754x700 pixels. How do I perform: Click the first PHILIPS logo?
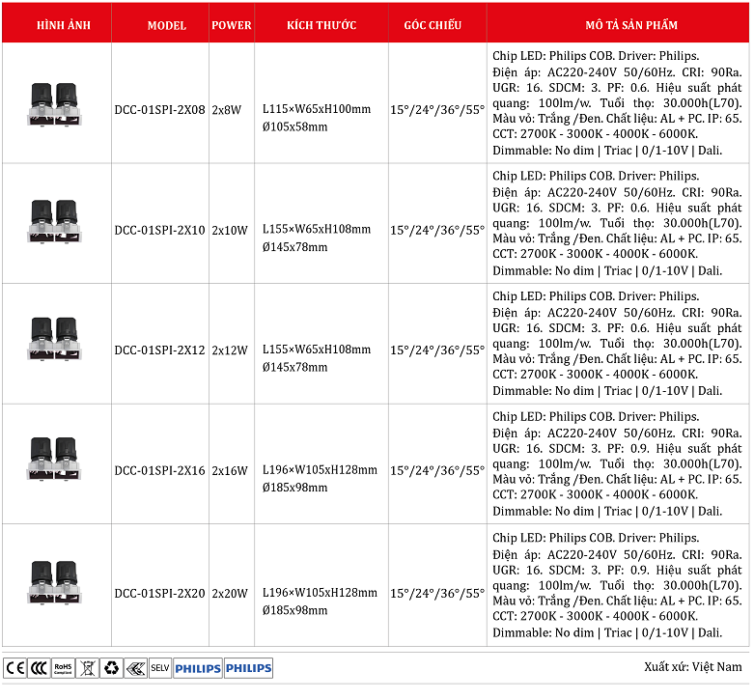coord(198,668)
